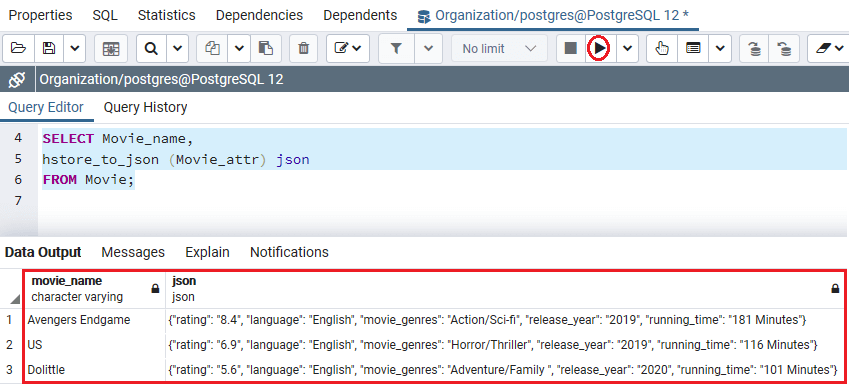Click the US movie name cell

[94, 344]
